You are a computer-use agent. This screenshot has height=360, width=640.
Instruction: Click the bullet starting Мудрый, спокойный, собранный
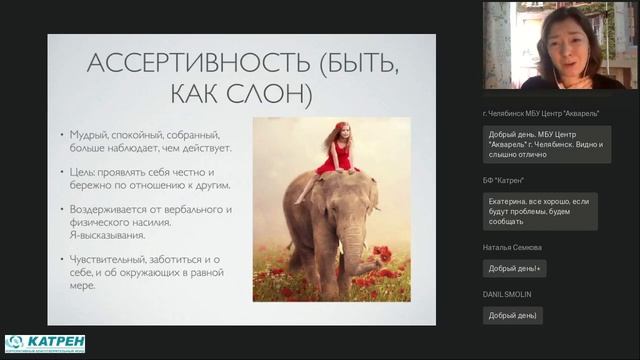click(146, 141)
